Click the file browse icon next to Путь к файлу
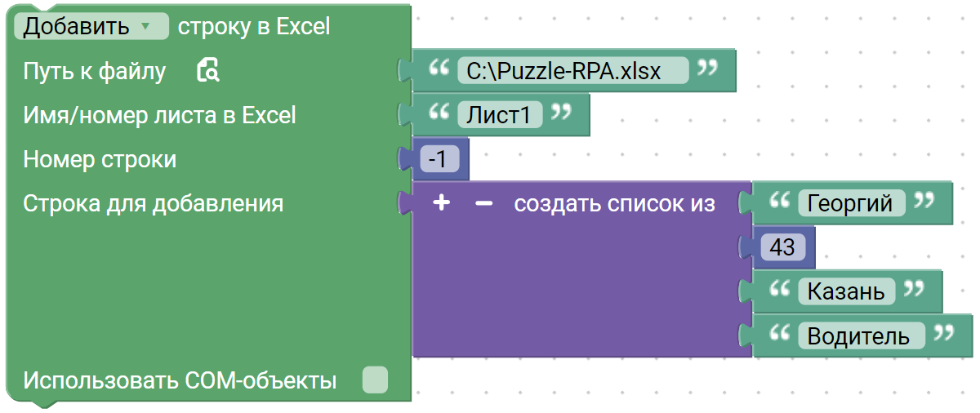 pos(208,71)
